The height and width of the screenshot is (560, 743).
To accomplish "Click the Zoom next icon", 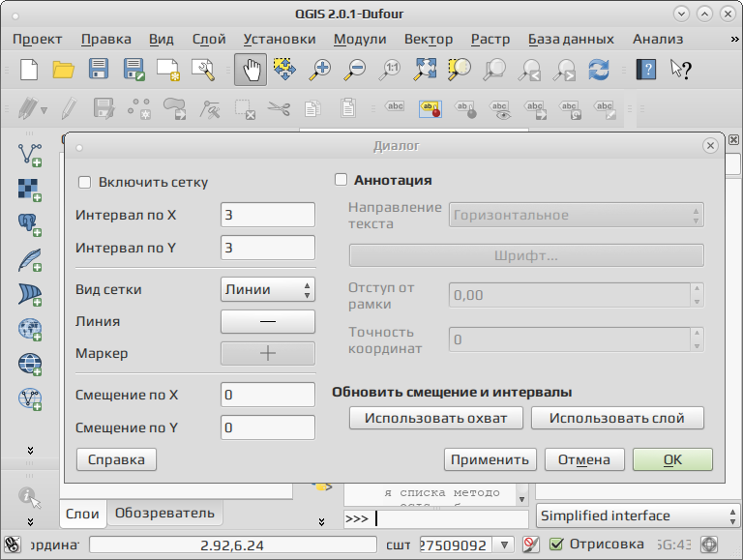I will click(564, 70).
